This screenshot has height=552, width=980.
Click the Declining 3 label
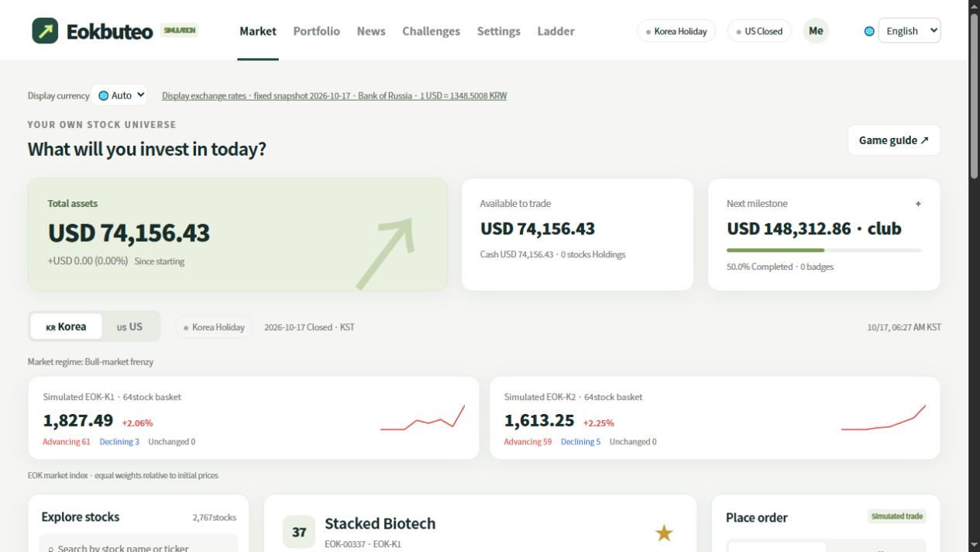coord(119,442)
